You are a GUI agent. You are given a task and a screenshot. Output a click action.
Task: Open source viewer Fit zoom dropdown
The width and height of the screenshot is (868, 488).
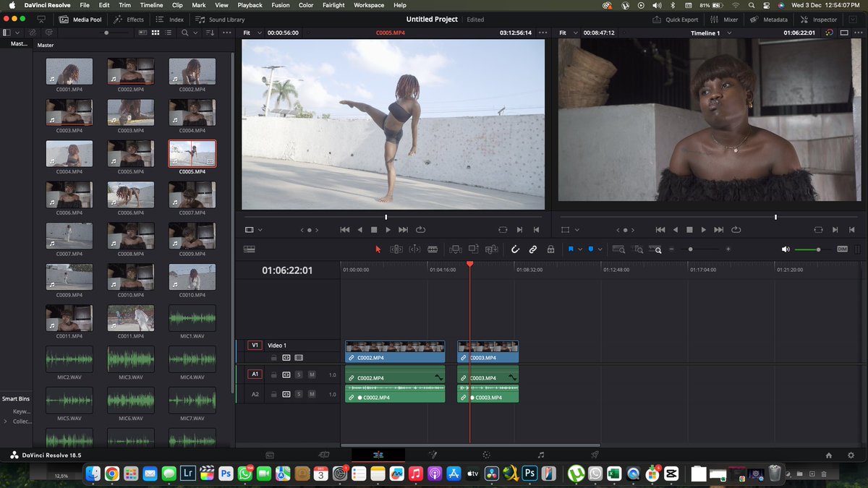pos(251,33)
